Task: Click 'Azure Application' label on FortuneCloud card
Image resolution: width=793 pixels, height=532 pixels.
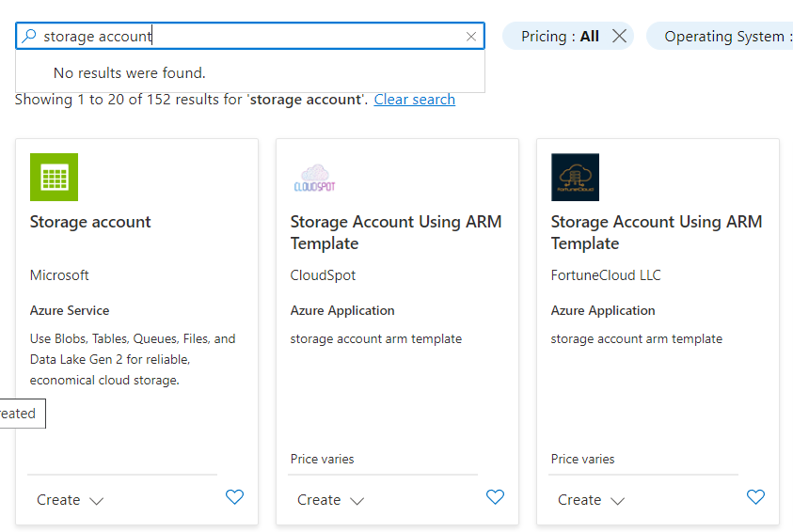Action: tap(603, 310)
